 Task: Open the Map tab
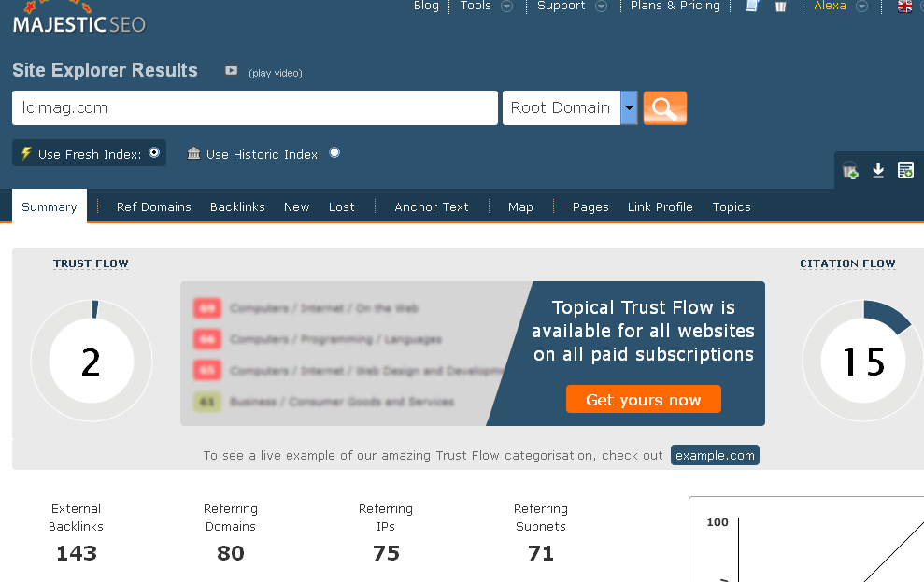coord(520,206)
